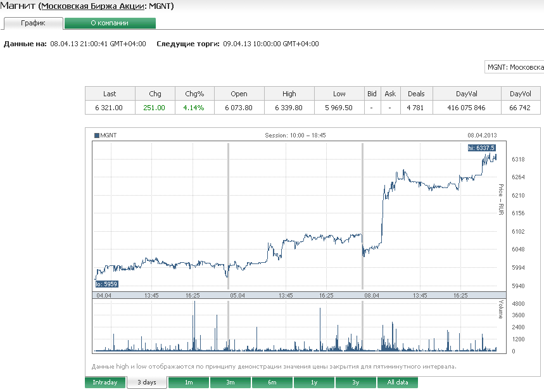Load All data chart range
The height and width of the screenshot is (392, 544).
(398, 383)
